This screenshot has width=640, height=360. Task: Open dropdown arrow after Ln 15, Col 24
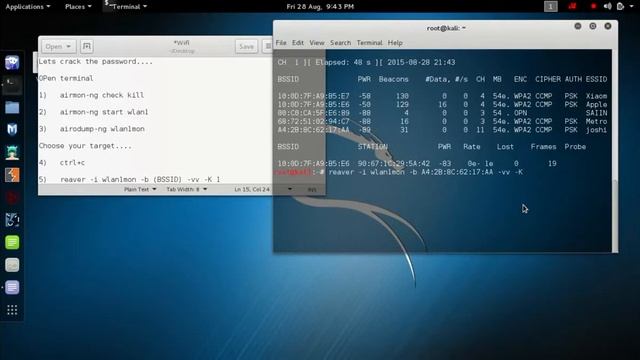tap(290, 189)
